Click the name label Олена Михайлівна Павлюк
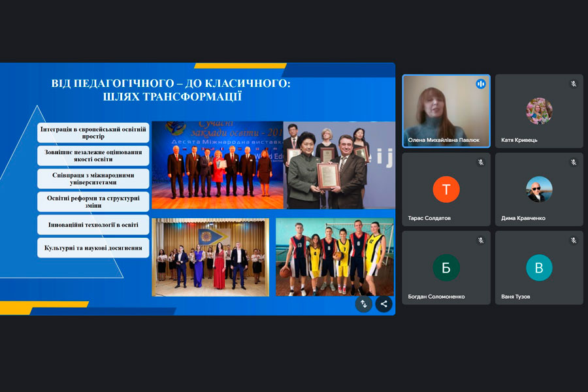 point(444,140)
